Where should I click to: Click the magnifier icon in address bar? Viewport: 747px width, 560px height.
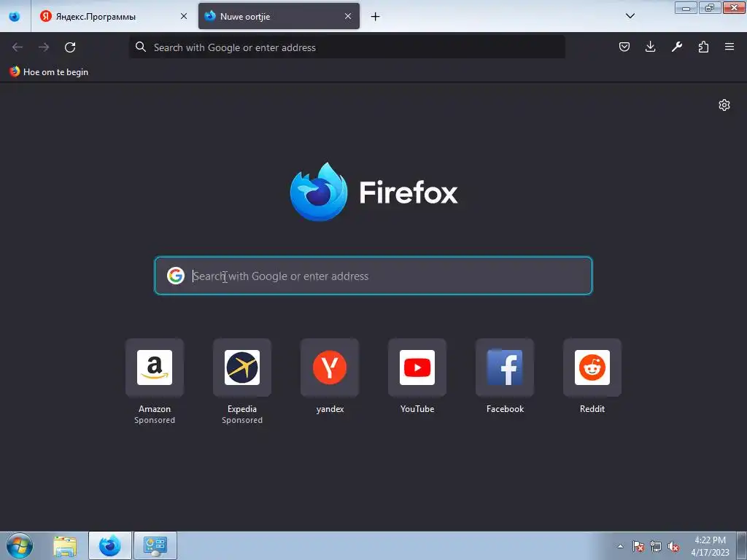pyautogui.click(x=141, y=47)
